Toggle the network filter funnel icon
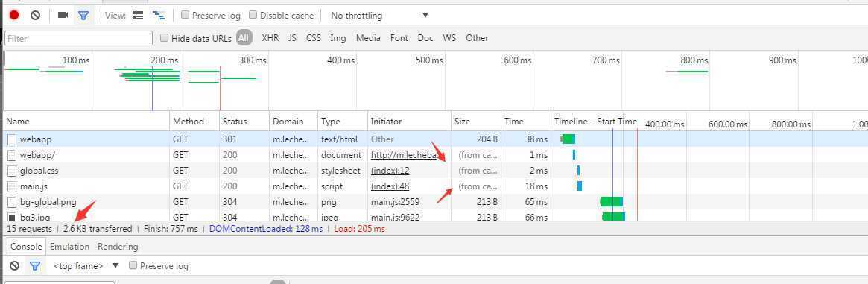Image resolution: width=868 pixels, height=284 pixels. pos(83,16)
